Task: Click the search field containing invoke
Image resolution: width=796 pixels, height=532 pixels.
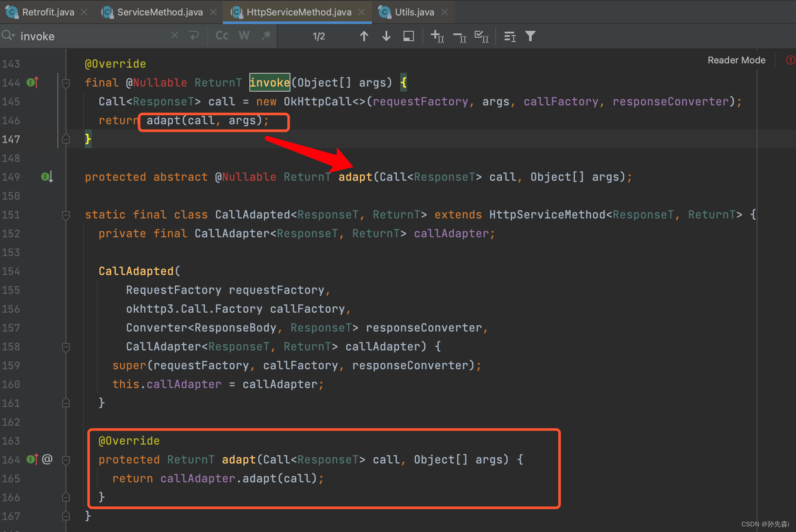Action: point(94,36)
